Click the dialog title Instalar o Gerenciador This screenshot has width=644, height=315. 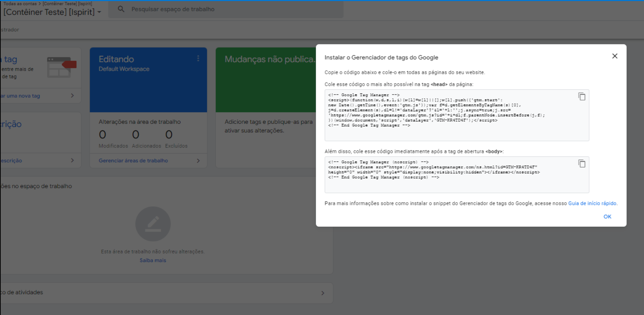point(381,57)
